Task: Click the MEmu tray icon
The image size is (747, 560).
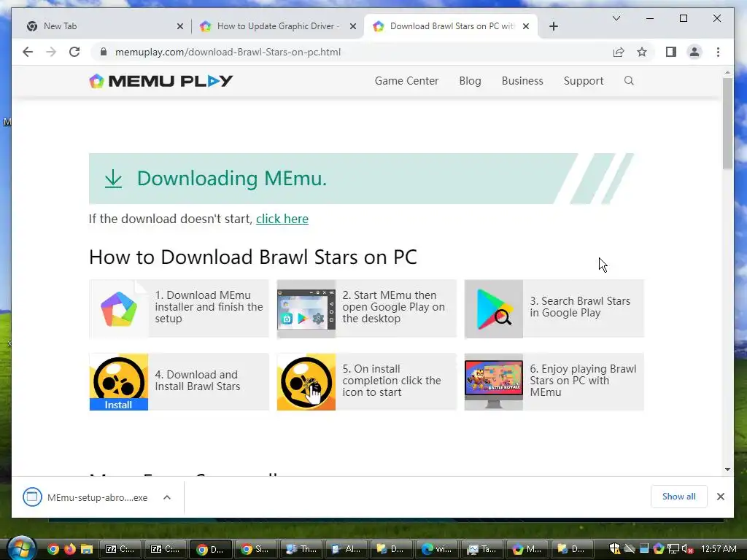Action: point(659,549)
